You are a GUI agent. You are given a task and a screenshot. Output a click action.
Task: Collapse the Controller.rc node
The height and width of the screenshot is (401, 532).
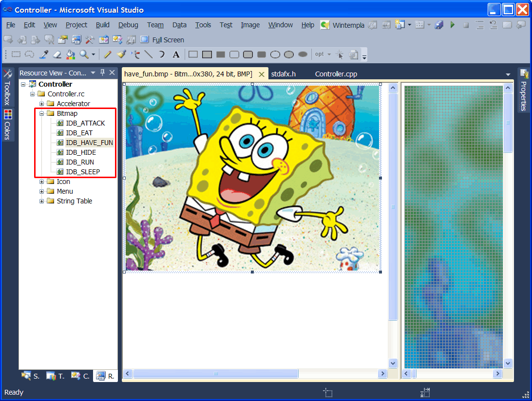[x=32, y=94]
